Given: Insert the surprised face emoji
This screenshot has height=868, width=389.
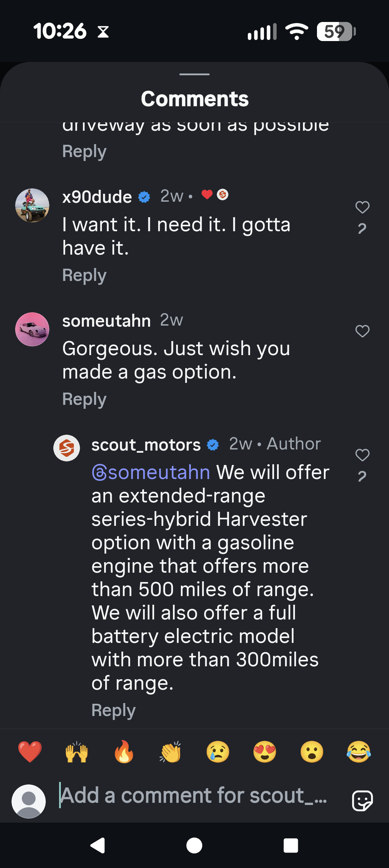Looking at the screenshot, I should click(x=312, y=752).
